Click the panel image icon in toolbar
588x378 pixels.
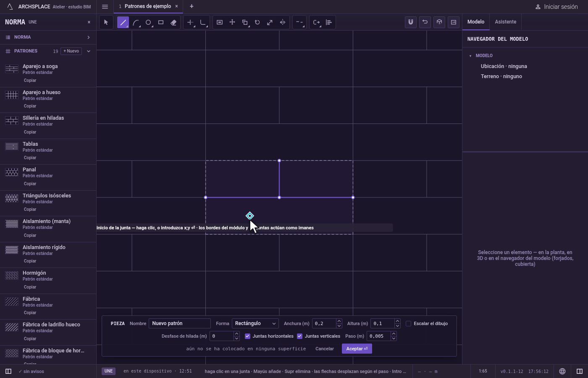coord(454,22)
